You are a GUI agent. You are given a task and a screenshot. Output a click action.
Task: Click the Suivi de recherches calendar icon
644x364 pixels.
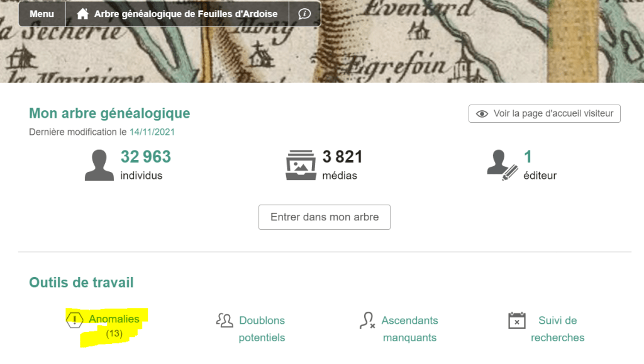click(x=517, y=321)
